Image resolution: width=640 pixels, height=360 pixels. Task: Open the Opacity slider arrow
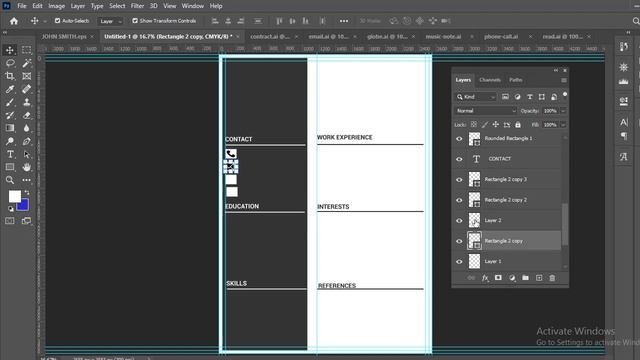(x=563, y=111)
